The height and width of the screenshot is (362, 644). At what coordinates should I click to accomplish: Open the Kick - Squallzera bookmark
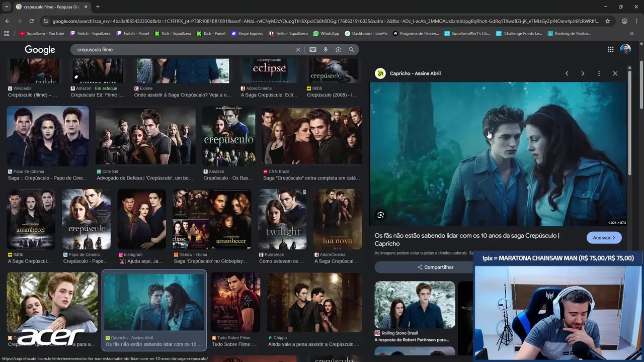click(x=173, y=34)
